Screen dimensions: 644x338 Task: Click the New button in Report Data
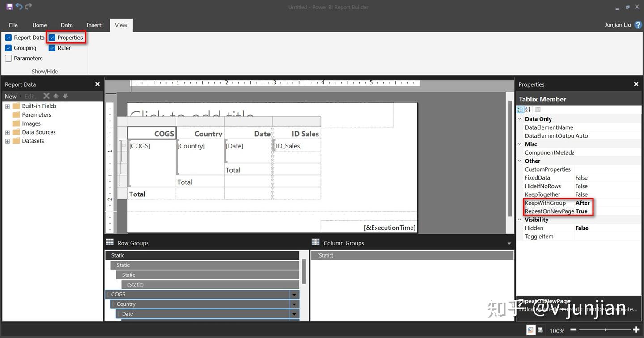[11, 96]
